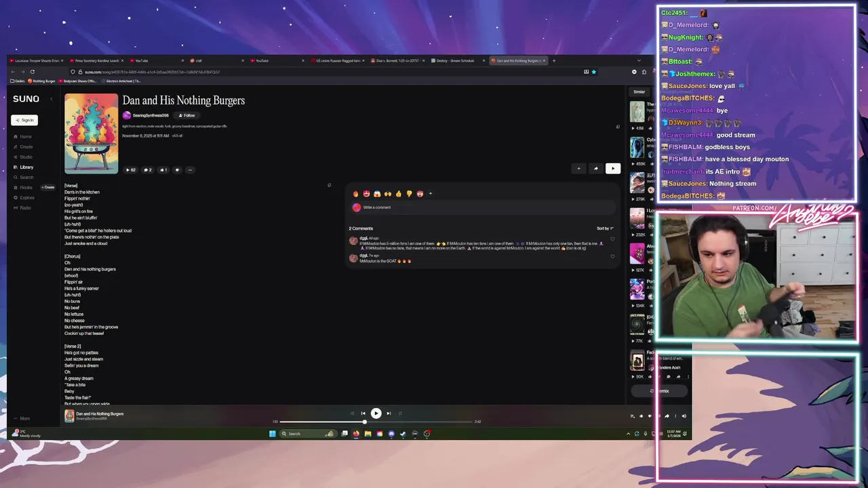Open Studio in the Suno sidebar
The image size is (868, 488).
(x=23, y=157)
